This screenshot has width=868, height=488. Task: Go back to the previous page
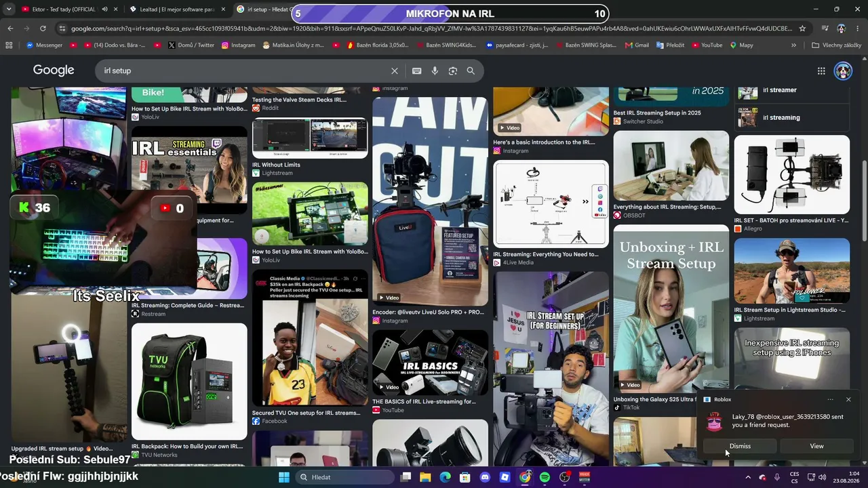click(10, 28)
